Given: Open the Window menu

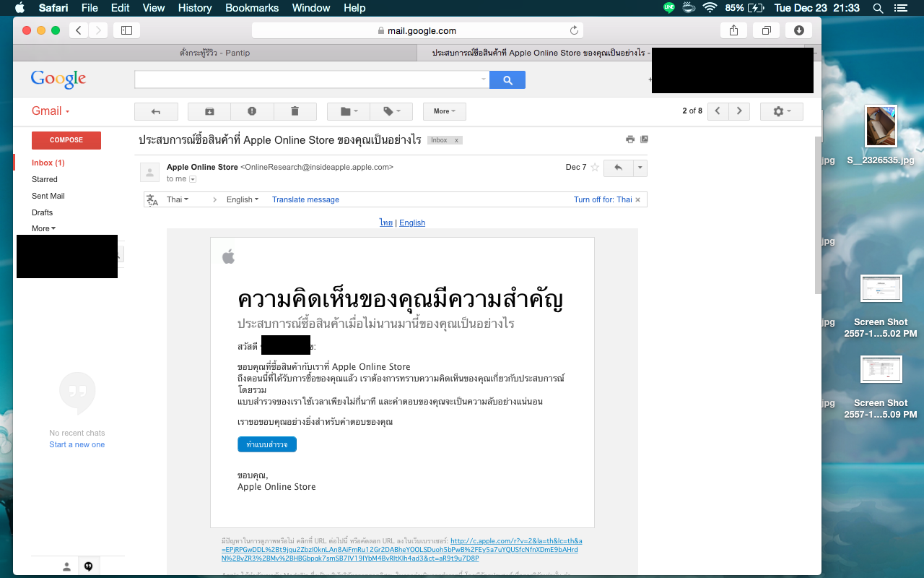Looking at the screenshot, I should click(x=310, y=8).
